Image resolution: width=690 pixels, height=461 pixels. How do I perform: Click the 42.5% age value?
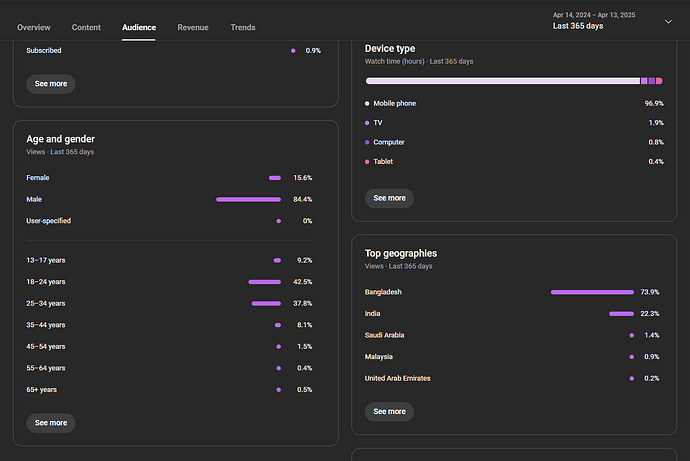point(303,282)
